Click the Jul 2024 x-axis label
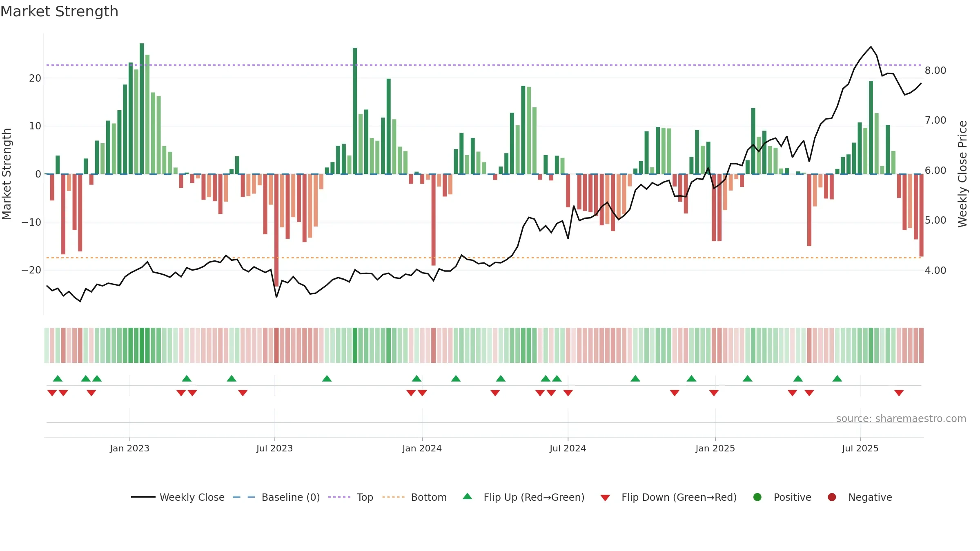 pyautogui.click(x=568, y=448)
